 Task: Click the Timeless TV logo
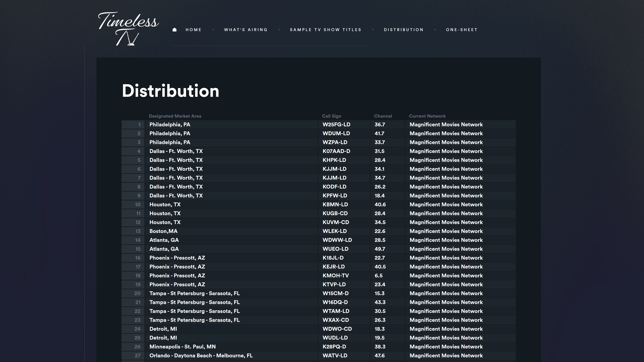(x=128, y=29)
